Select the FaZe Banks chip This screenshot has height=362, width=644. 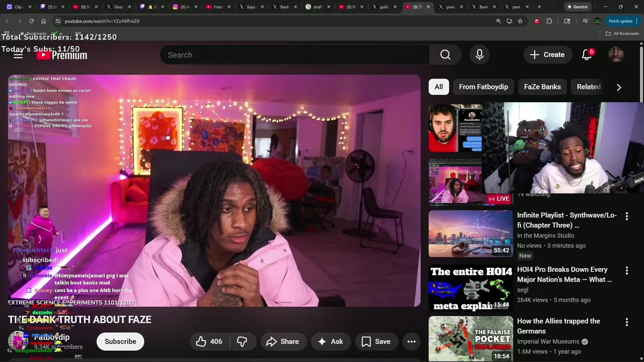coord(542,87)
